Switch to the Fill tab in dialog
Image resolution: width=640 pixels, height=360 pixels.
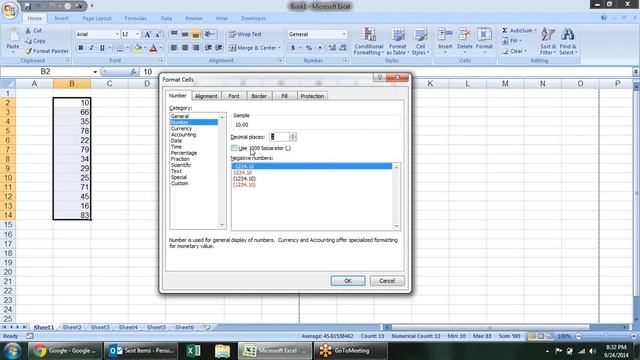tap(284, 96)
